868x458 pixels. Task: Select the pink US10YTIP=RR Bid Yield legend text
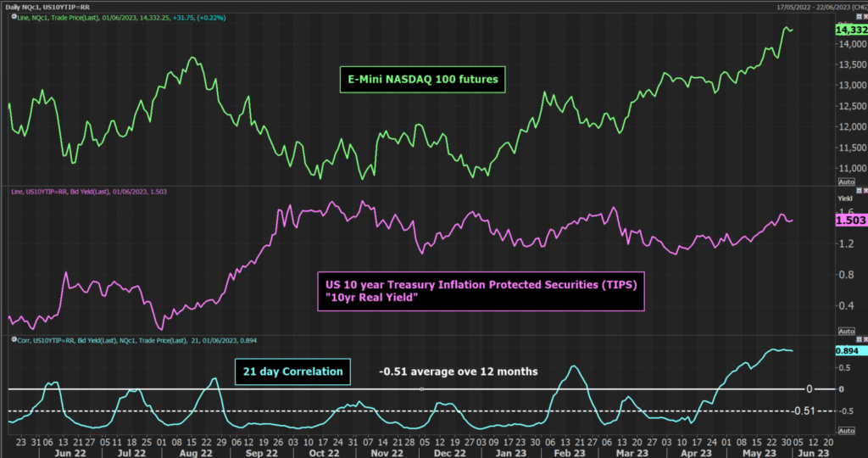88,192
